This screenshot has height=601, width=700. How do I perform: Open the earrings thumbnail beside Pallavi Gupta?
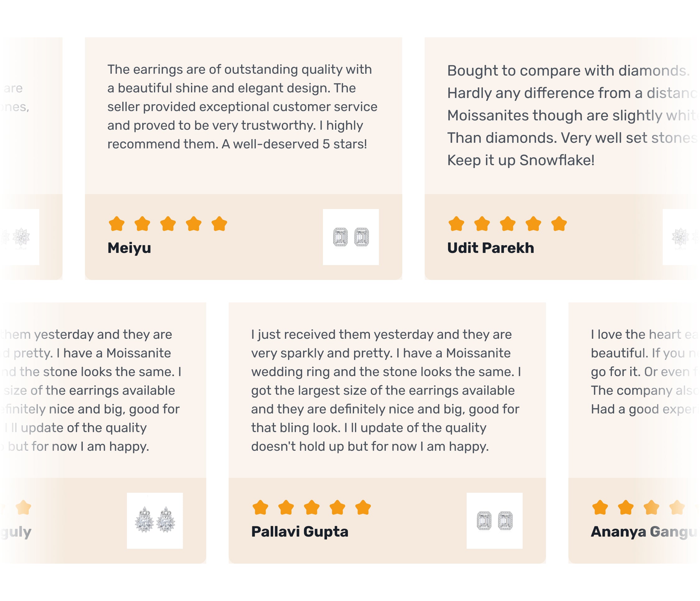pyautogui.click(x=495, y=521)
